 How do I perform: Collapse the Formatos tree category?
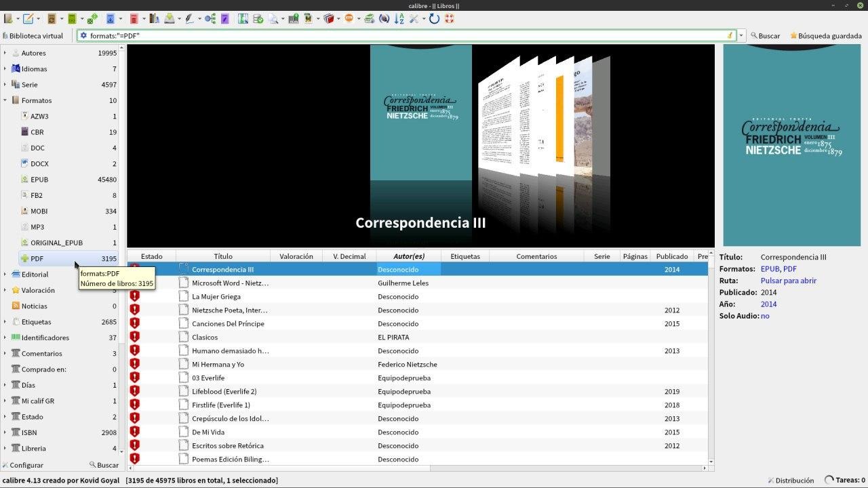(5, 100)
